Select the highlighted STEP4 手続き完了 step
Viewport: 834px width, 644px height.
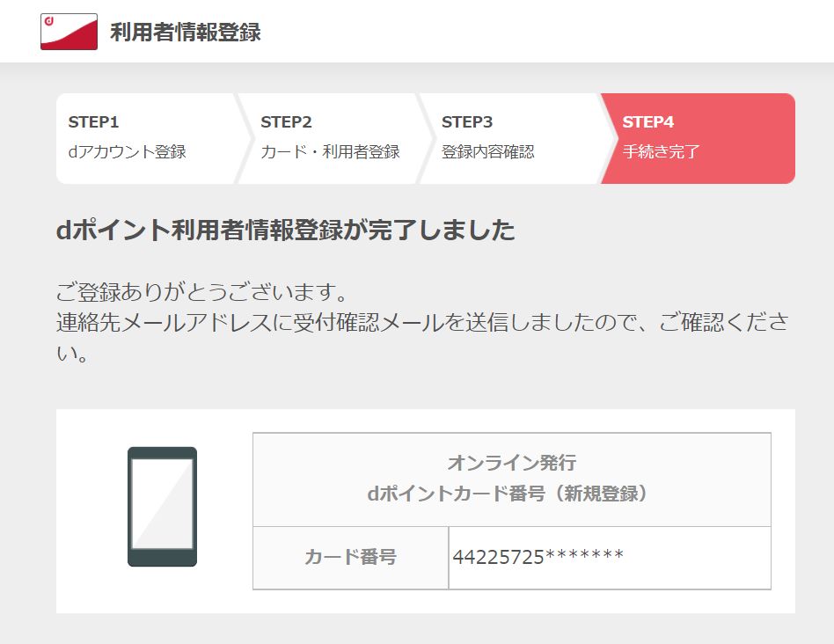698,138
